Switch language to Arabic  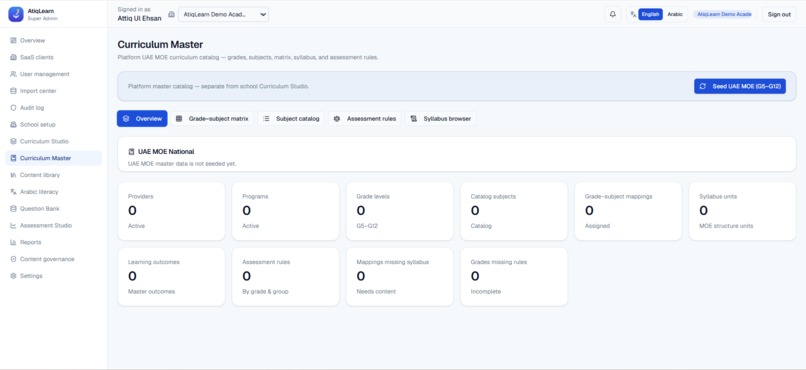click(x=675, y=14)
